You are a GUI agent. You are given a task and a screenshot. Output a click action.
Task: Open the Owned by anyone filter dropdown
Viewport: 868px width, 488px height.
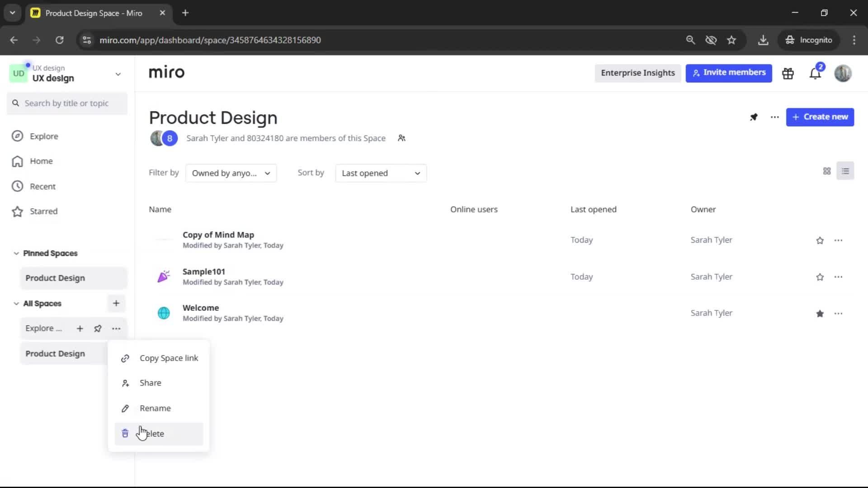(x=231, y=173)
